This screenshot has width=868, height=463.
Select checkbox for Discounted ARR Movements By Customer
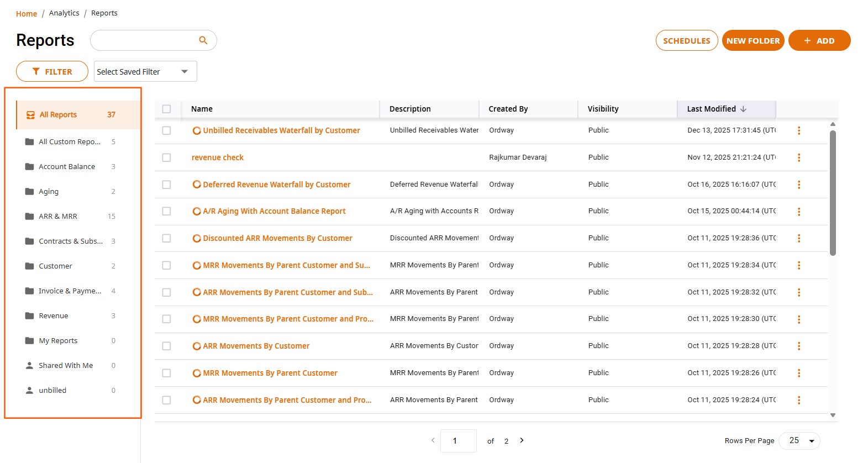tap(166, 238)
